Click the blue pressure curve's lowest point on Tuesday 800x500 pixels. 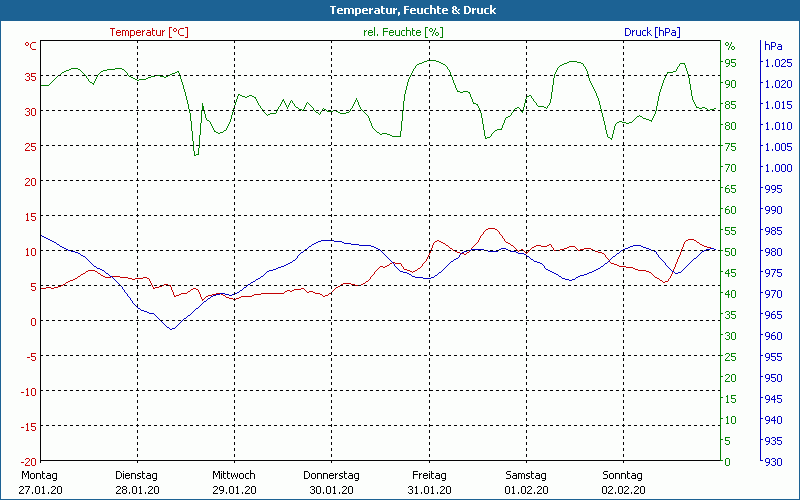pyautogui.click(x=171, y=329)
